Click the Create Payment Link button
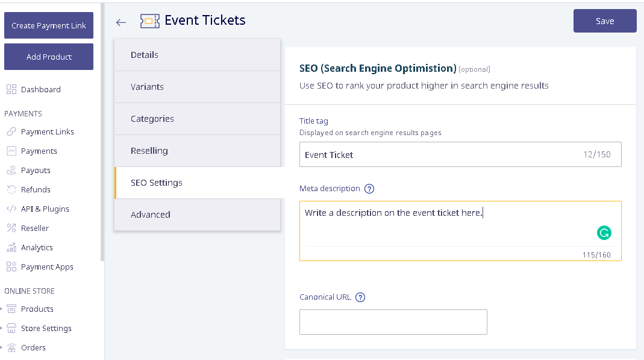The width and height of the screenshot is (644, 360). (x=49, y=25)
